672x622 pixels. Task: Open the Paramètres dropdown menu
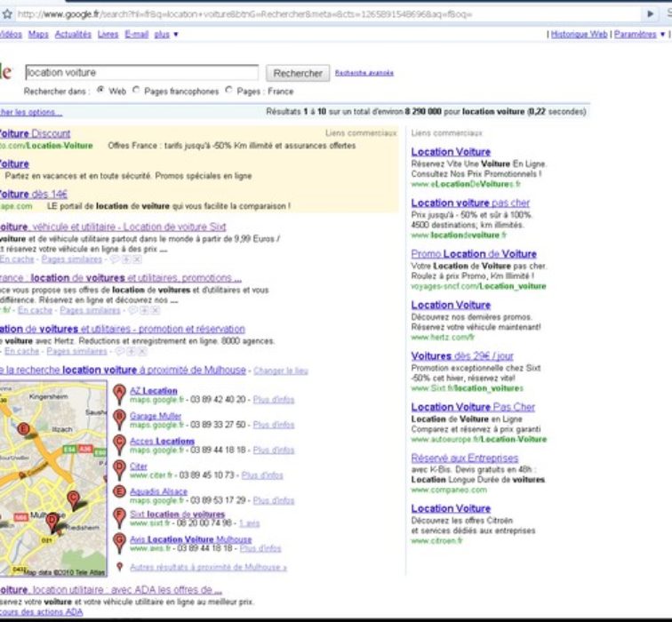click(638, 35)
